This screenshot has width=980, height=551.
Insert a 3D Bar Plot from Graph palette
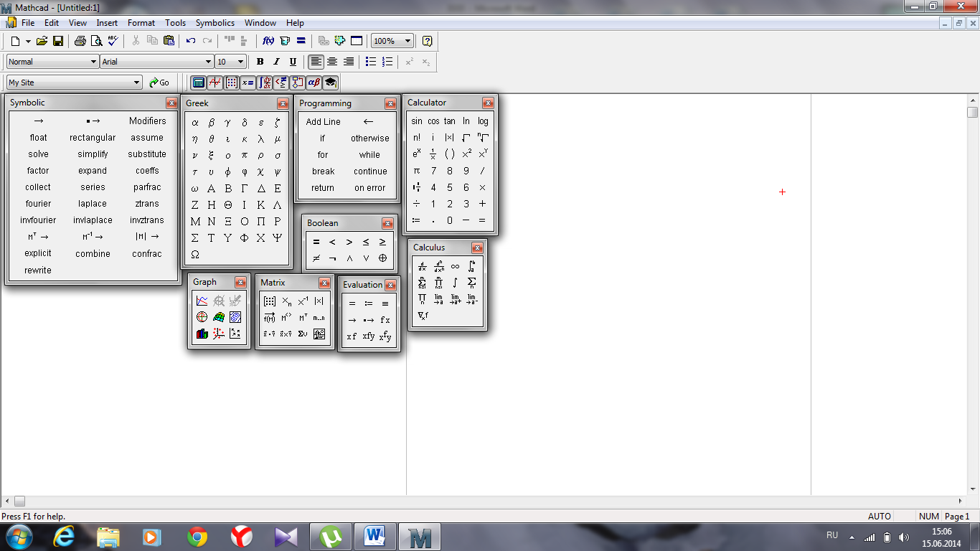(202, 334)
